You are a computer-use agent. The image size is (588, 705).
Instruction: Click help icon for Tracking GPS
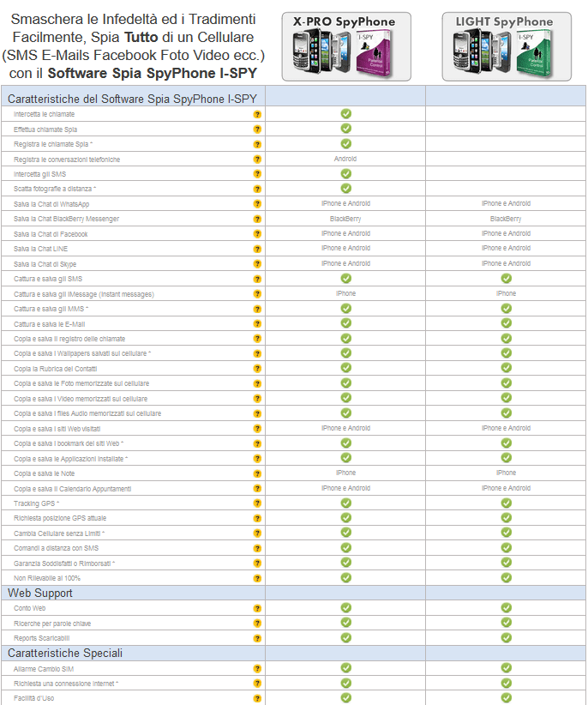257,503
